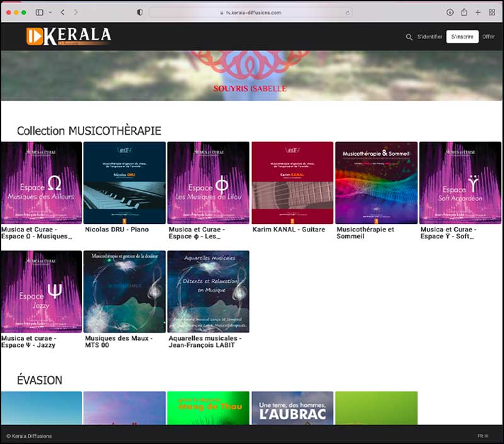Click the S'inscrire button
Viewport: 504px width, 444px height.
click(x=462, y=37)
